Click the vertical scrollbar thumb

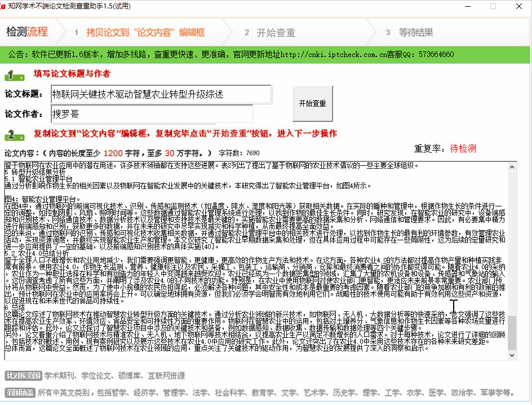tap(512, 333)
